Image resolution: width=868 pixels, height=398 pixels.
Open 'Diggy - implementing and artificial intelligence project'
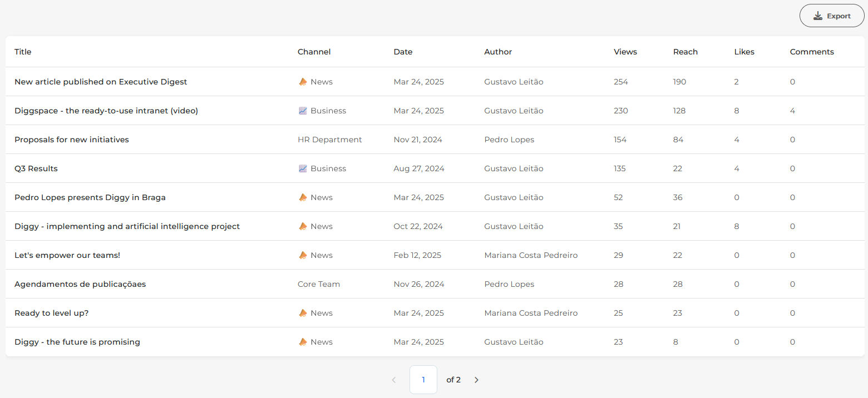pyautogui.click(x=127, y=226)
